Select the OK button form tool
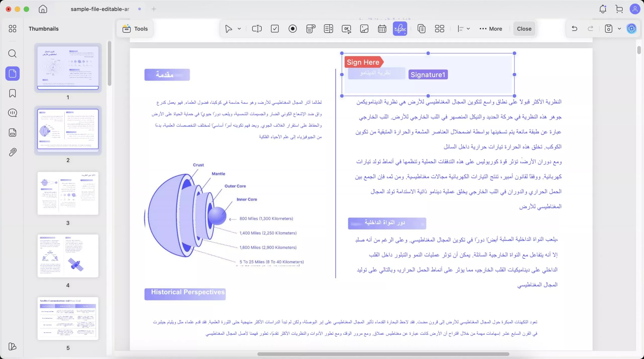Image resolution: width=644 pixels, height=359 pixels. coord(346,29)
